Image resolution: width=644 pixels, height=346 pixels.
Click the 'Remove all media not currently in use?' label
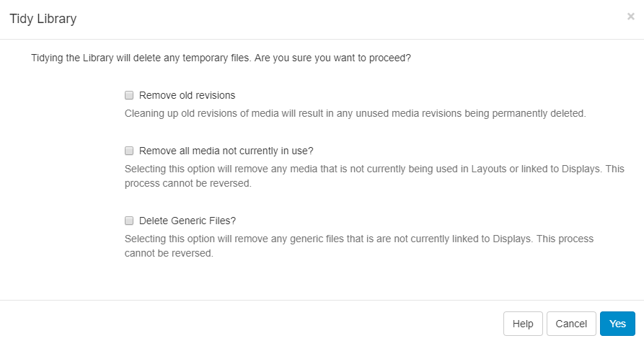tap(226, 151)
